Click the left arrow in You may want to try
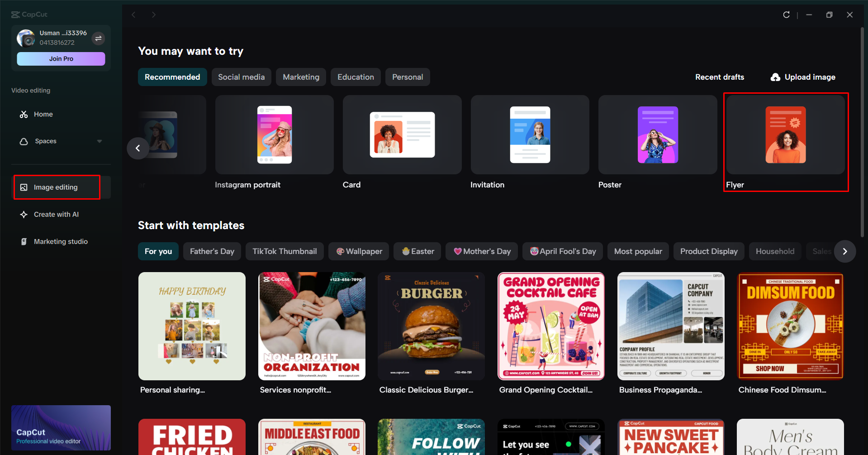868x455 pixels. pos(138,148)
